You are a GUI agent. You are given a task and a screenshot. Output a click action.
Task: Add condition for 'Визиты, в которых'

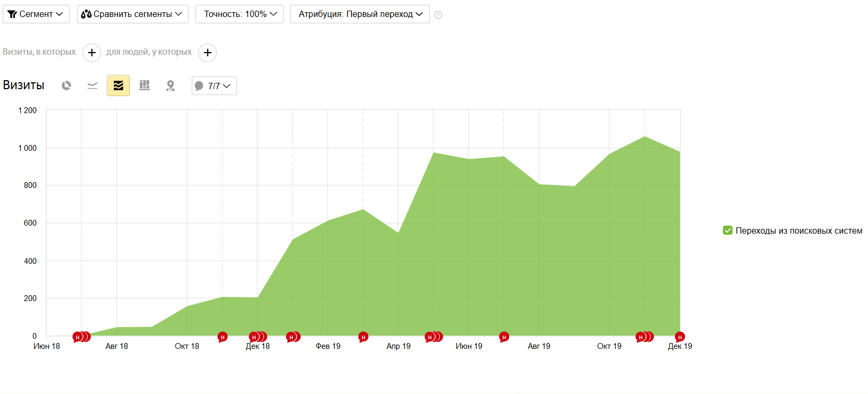click(x=91, y=53)
